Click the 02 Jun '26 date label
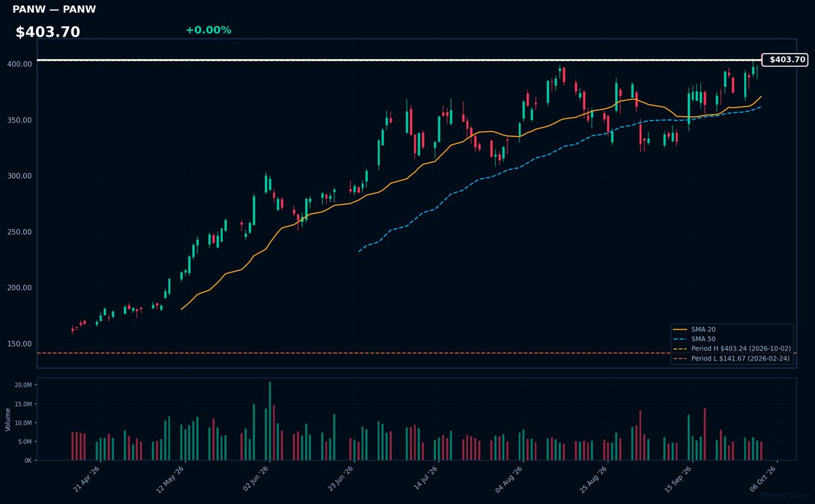The height and width of the screenshot is (504, 815). click(x=255, y=479)
